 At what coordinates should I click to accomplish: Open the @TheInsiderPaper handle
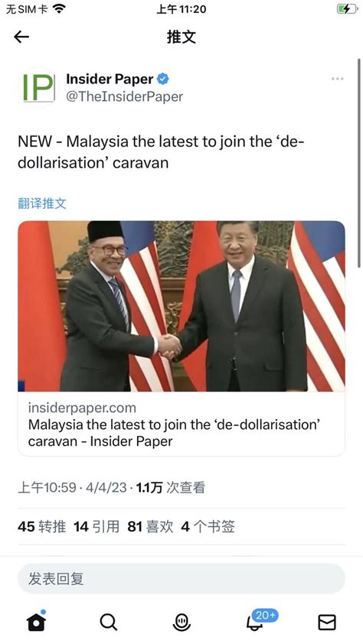(x=125, y=97)
